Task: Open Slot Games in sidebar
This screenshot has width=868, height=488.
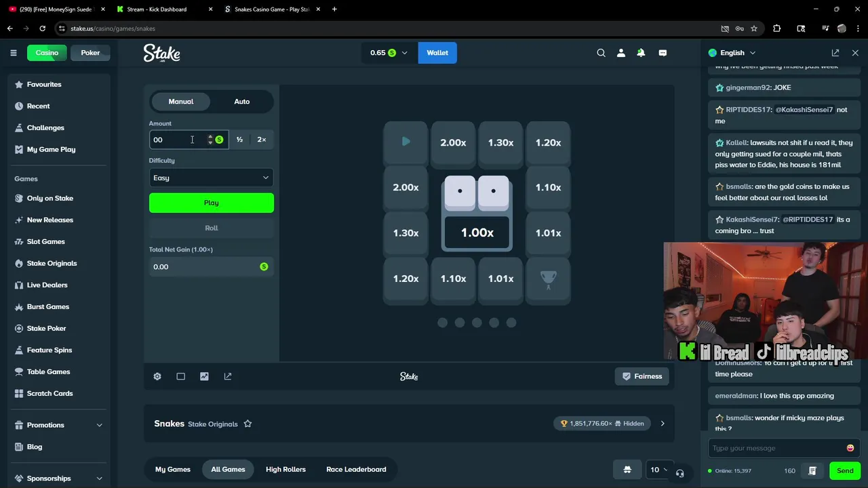Action: click(45, 241)
